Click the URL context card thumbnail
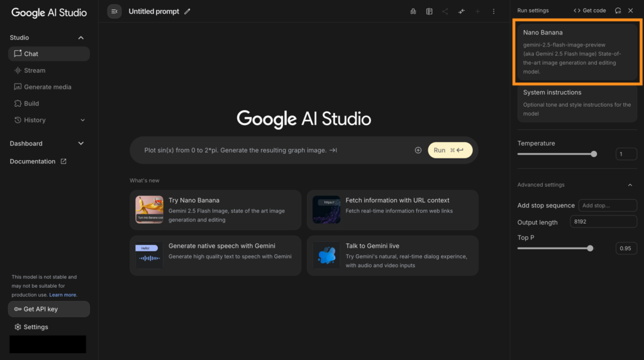The width and height of the screenshot is (644, 360). point(326,210)
